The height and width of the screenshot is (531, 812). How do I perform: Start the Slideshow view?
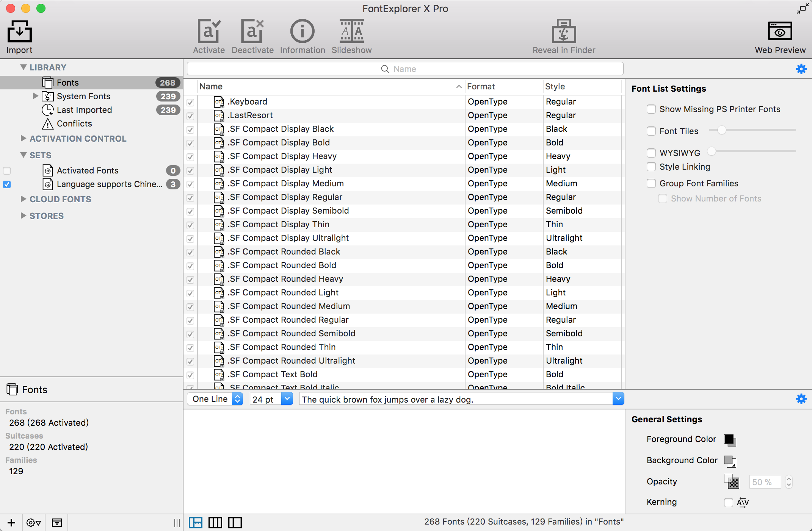tap(351, 31)
